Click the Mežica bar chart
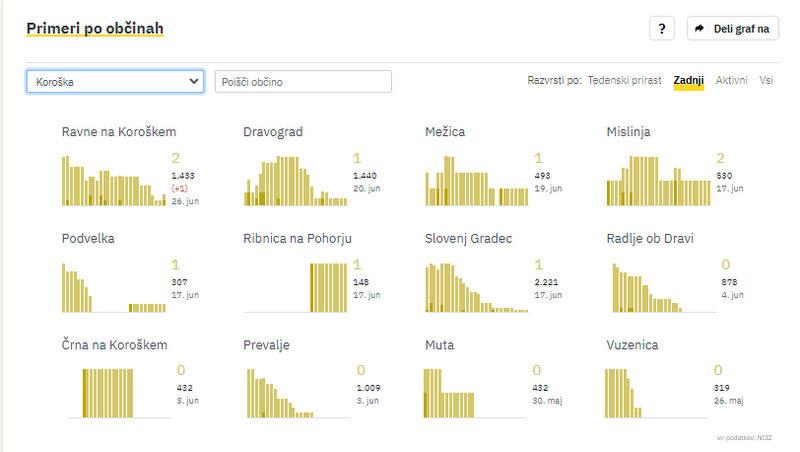This screenshot has height=452, width=800. pos(477,180)
